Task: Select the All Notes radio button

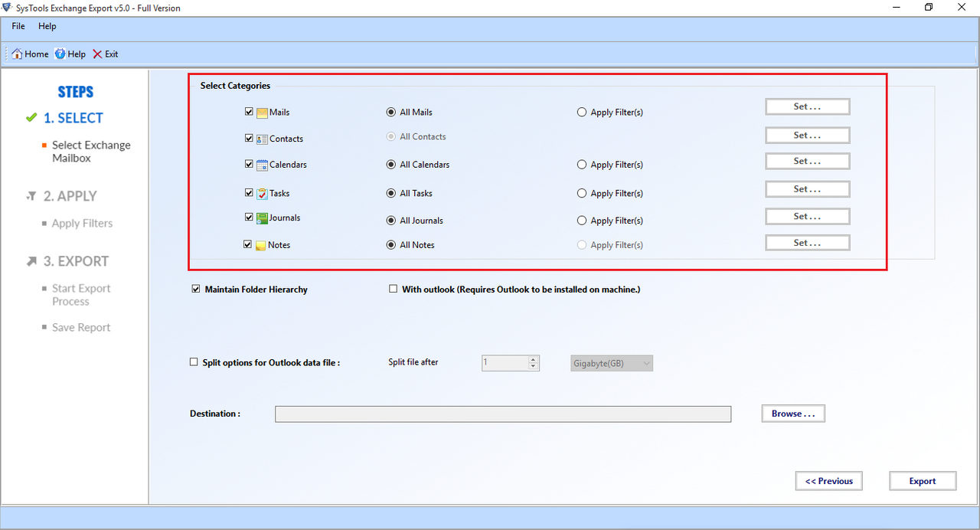Action: click(x=390, y=245)
